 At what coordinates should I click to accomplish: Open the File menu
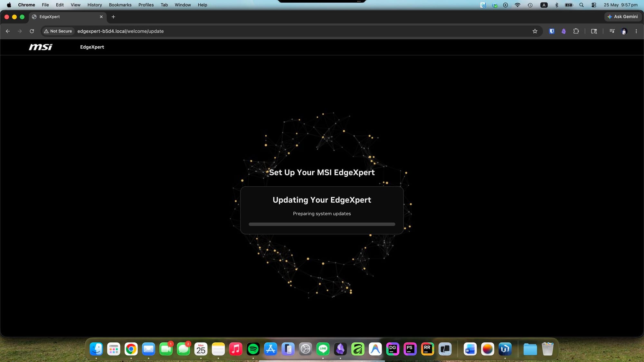pyautogui.click(x=45, y=5)
